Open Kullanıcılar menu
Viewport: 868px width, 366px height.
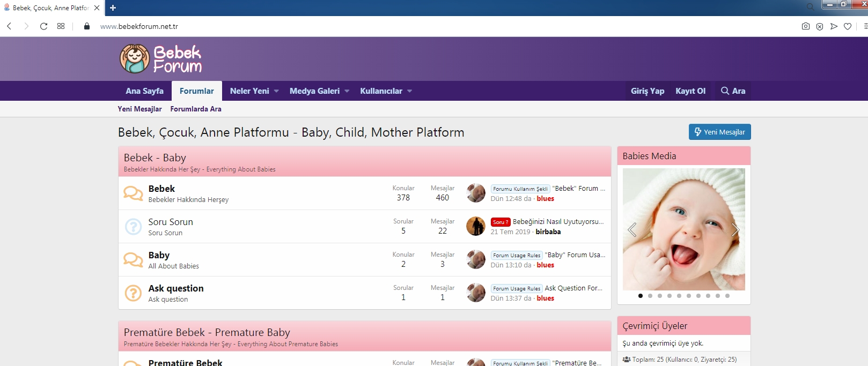point(381,91)
